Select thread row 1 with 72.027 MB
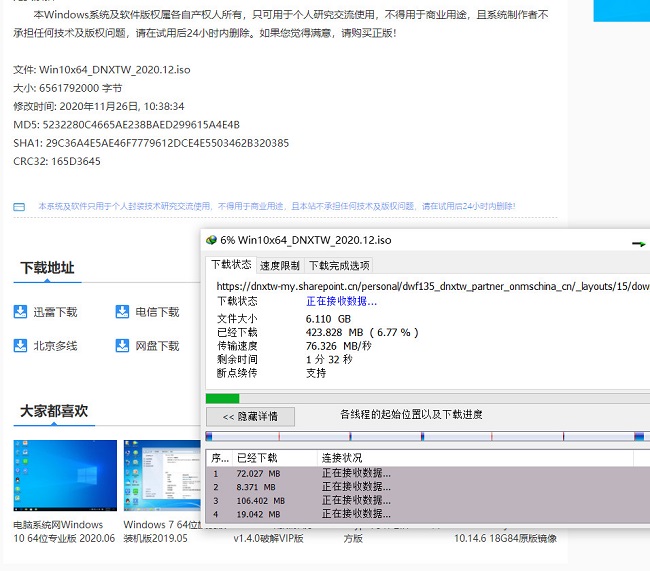This screenshot has height=571, width=650. (428, 473)
